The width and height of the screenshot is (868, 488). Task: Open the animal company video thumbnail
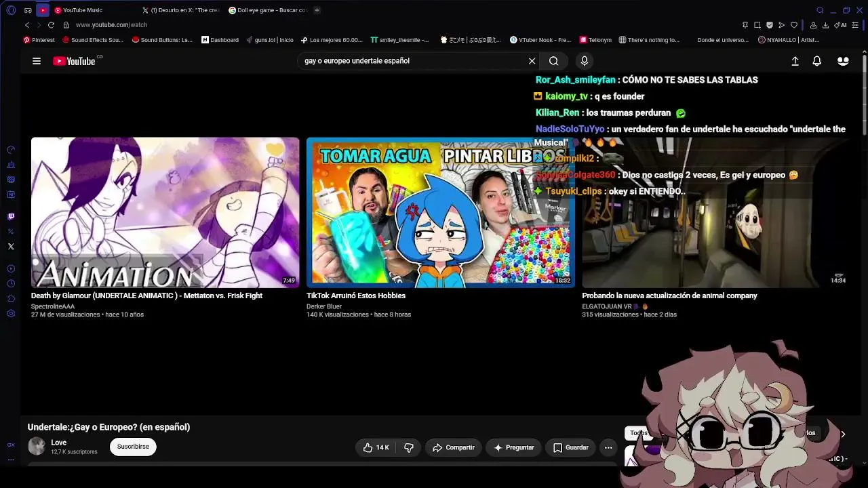coord(715,213)
